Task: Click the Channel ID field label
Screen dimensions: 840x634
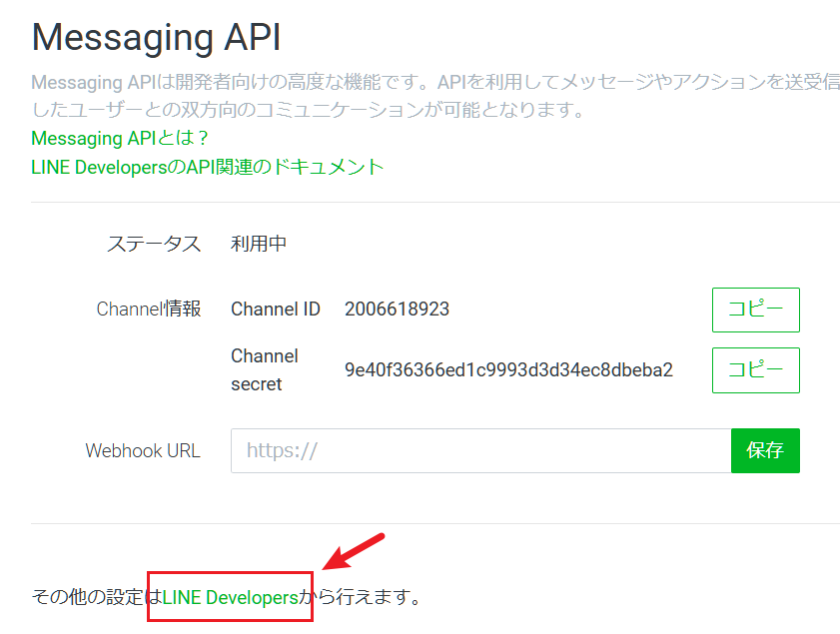Action: [x=276, y=310]
